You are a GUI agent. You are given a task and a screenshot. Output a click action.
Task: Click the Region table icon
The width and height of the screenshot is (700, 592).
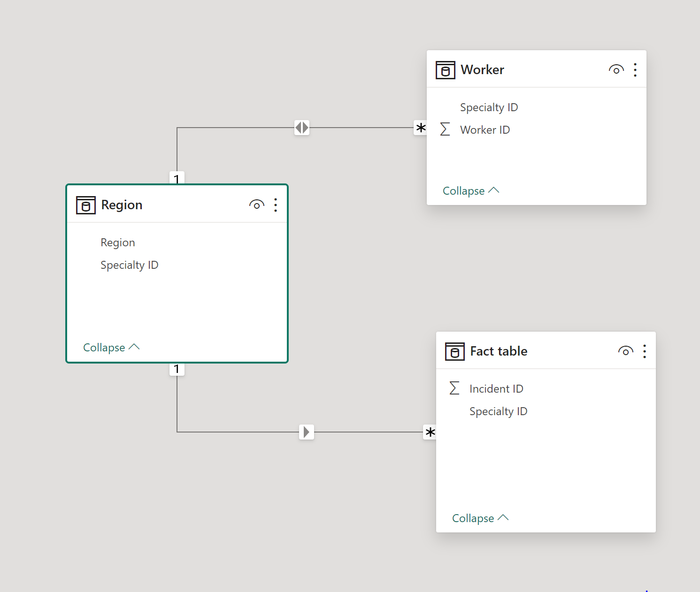[85, 205]
